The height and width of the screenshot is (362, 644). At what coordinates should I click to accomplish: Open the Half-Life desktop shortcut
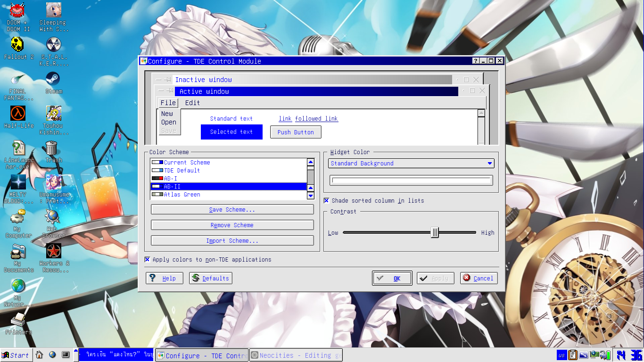[18, 114]
